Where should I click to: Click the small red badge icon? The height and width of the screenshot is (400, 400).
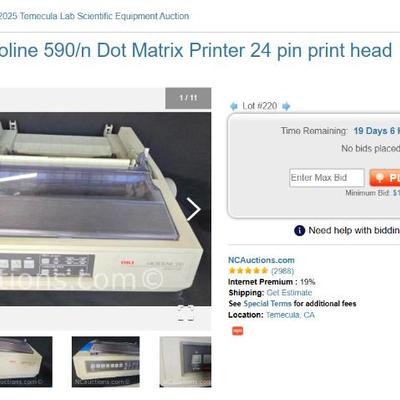(x=238, y=331)
